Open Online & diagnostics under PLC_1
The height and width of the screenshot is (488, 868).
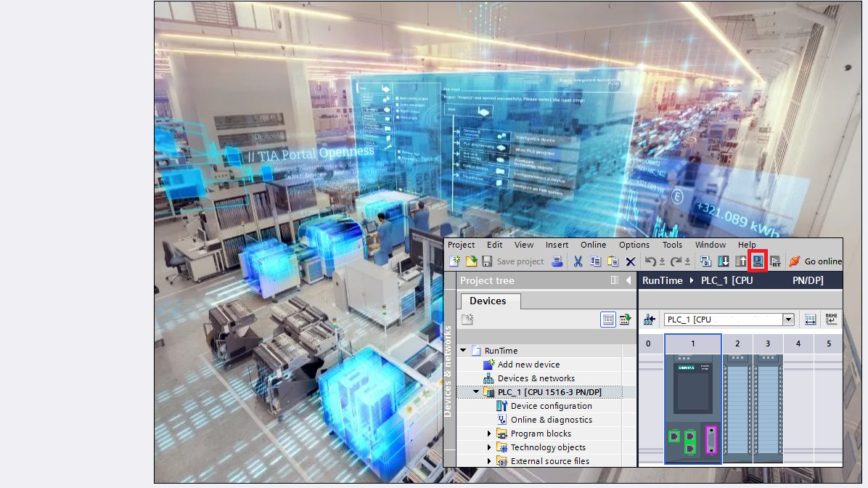click(552, 420)
